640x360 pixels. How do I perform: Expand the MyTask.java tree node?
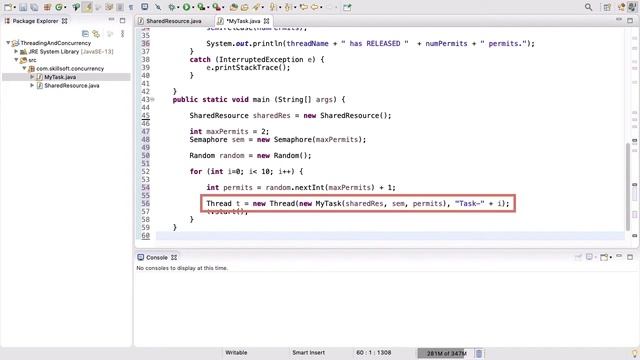pos(32,77)
